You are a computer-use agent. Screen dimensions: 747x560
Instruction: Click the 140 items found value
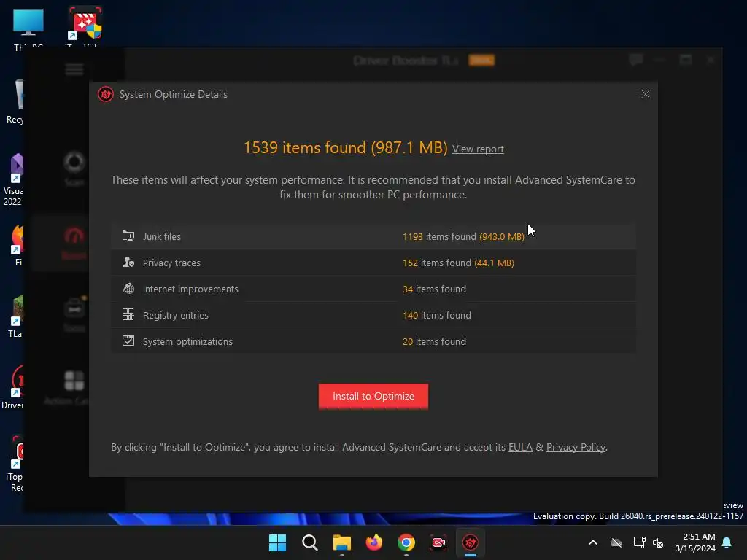(437, 315)
